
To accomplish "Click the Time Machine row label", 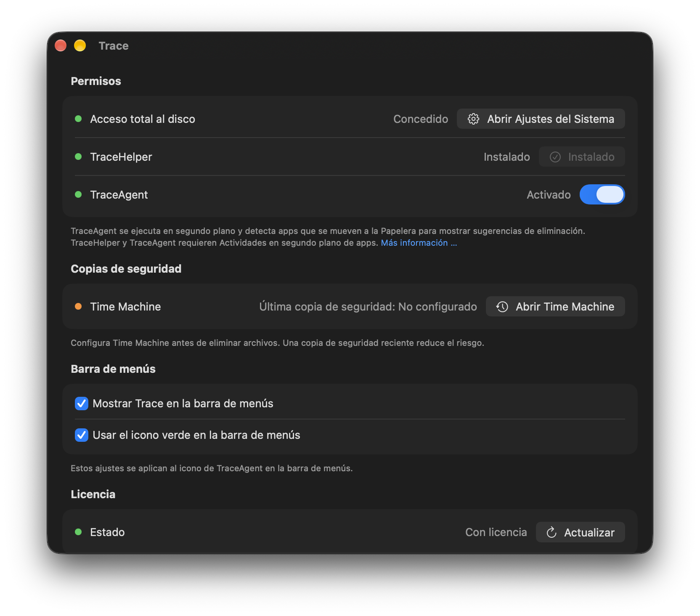I will pos(125,307).
